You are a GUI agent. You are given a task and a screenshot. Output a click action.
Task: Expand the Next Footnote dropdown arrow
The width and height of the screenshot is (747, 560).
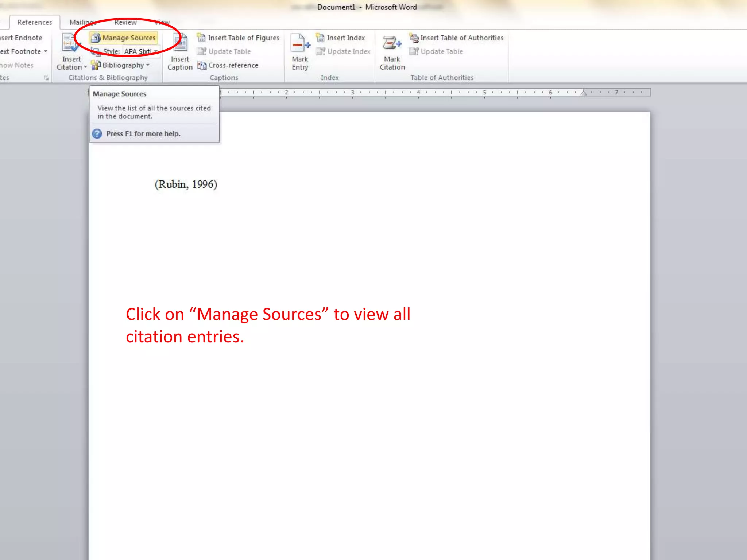[x=46, y=51]
